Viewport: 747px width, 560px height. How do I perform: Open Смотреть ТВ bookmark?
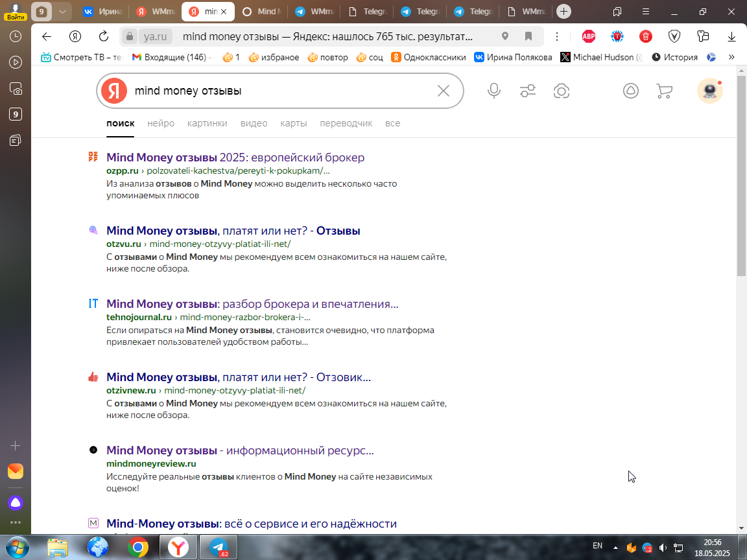point(82,57)
